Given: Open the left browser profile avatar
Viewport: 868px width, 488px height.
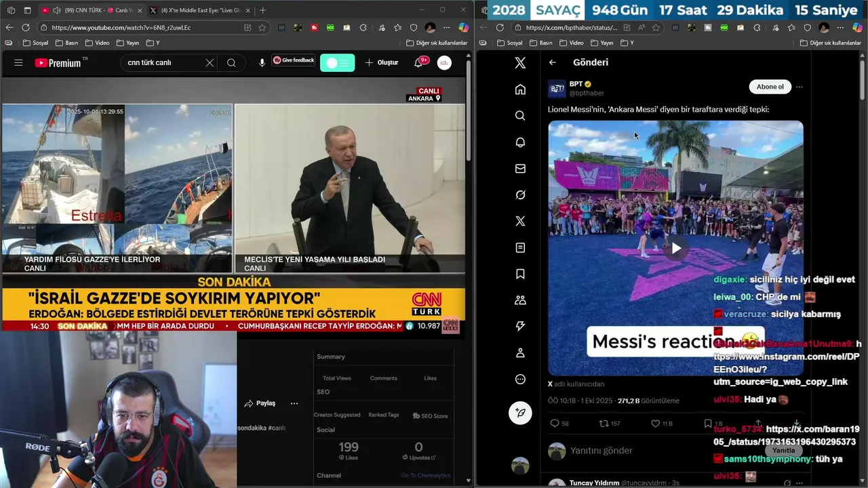Looking at the screenshot, I should pos(430,28).
